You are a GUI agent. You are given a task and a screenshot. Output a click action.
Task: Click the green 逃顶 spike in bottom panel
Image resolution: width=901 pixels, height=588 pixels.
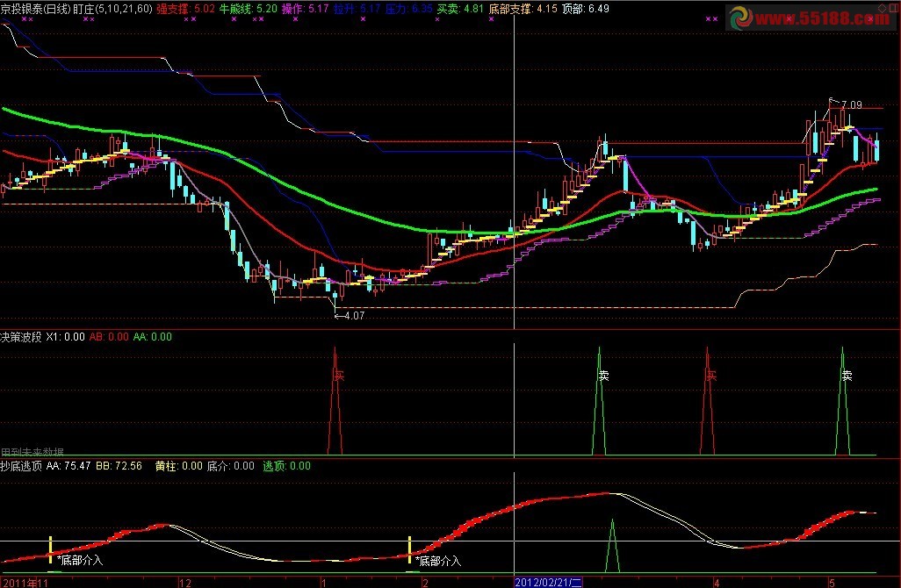tap(613, 544)
